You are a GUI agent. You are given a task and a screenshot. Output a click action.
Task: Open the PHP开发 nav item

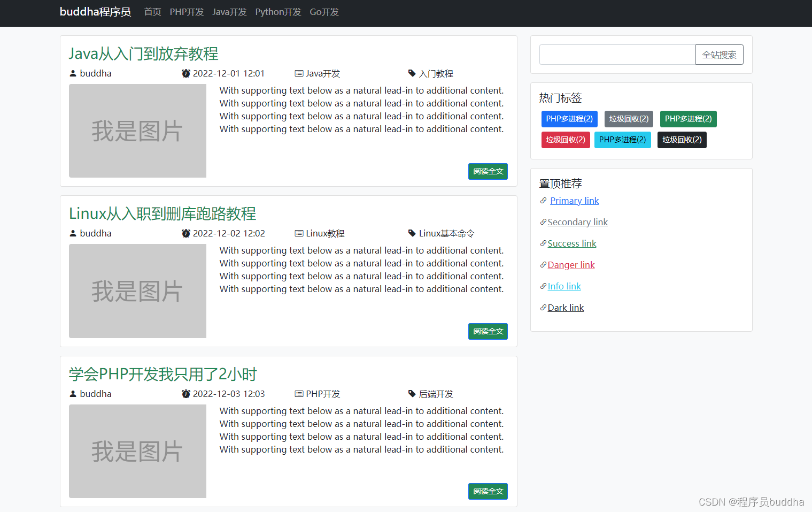click(x=187, y=12)
